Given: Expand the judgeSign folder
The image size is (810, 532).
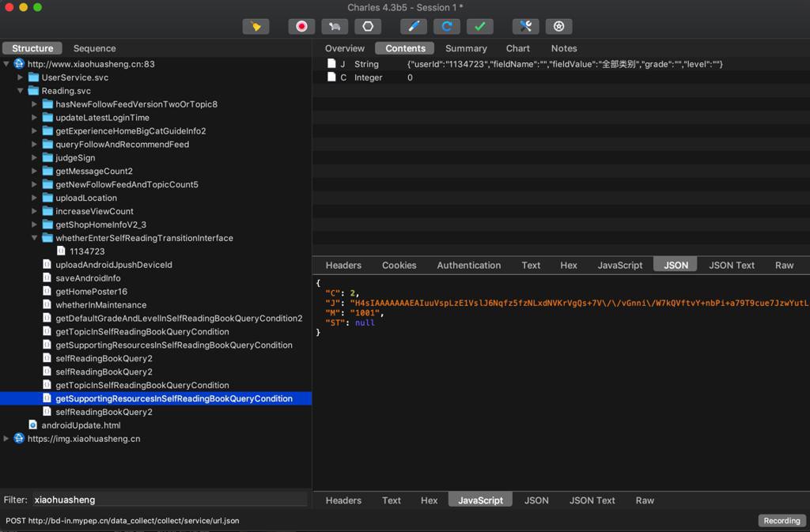Looking at the screenshot, I should (34, 158).
